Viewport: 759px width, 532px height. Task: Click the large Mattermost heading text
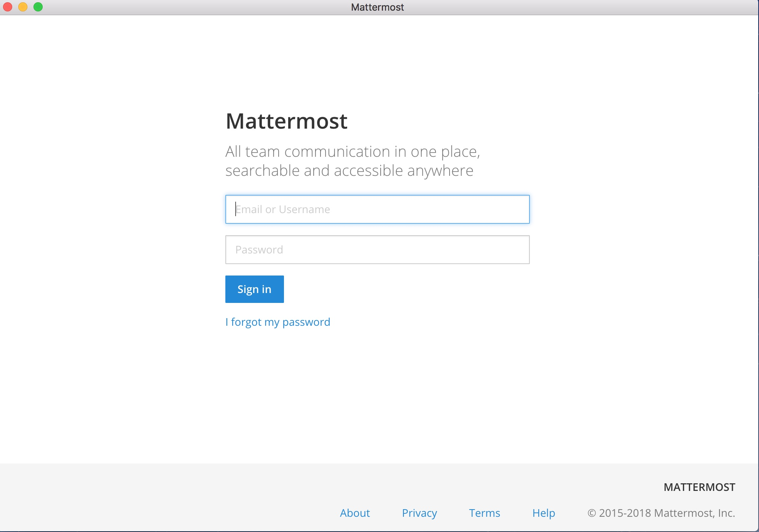pyautogui.click(x=286, y=121)
